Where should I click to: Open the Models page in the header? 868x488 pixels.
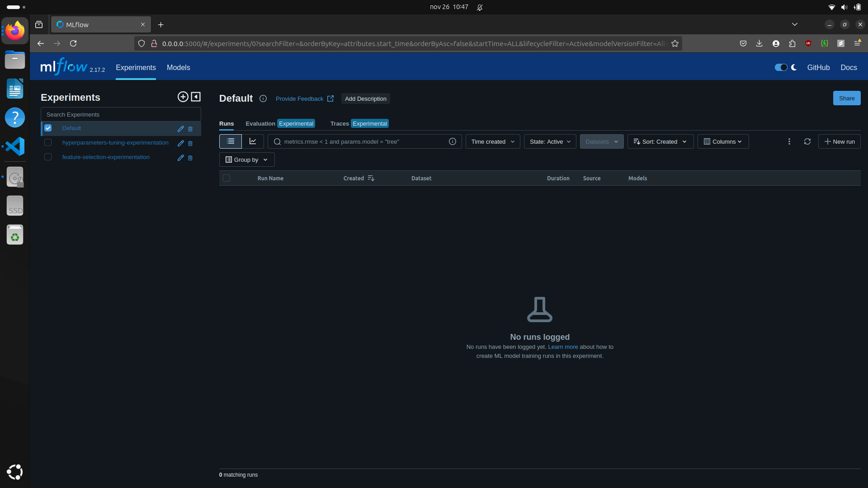coord(178,67)
